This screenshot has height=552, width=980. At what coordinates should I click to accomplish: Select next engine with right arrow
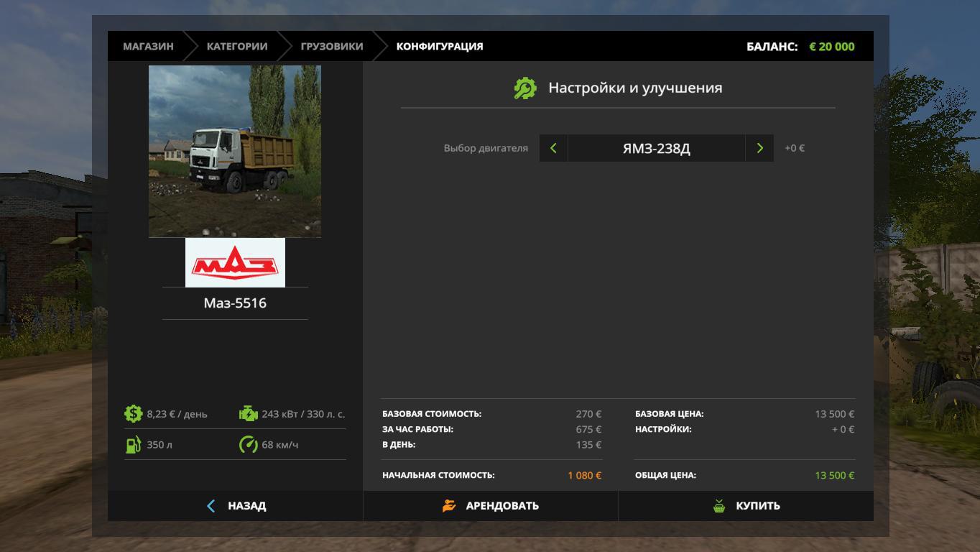(759, 148)
